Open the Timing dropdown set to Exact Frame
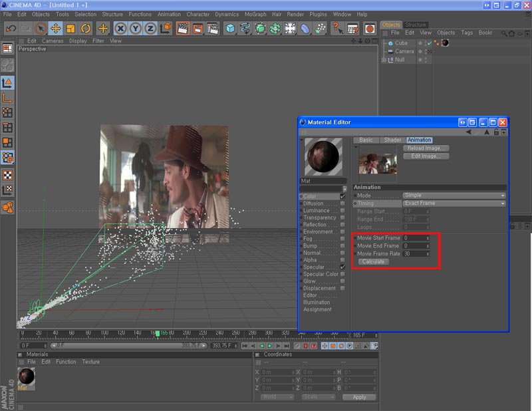Screen dimensions: 532x411 click(x=454, y=204)
